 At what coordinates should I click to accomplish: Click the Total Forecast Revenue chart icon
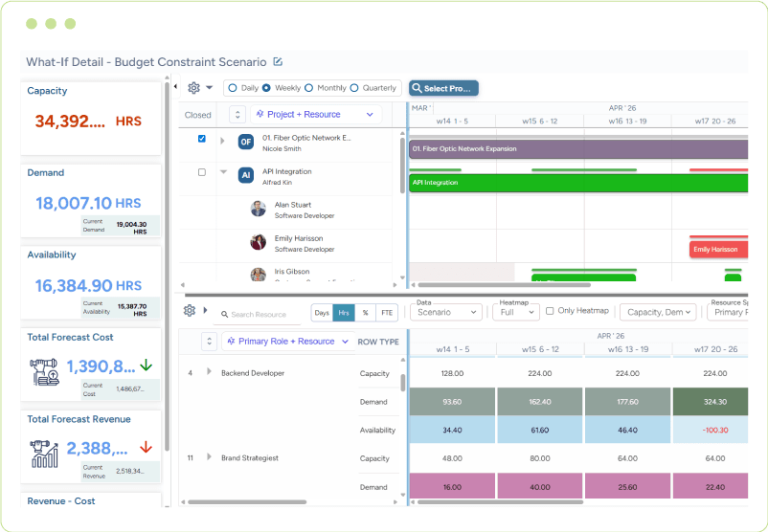45,454
